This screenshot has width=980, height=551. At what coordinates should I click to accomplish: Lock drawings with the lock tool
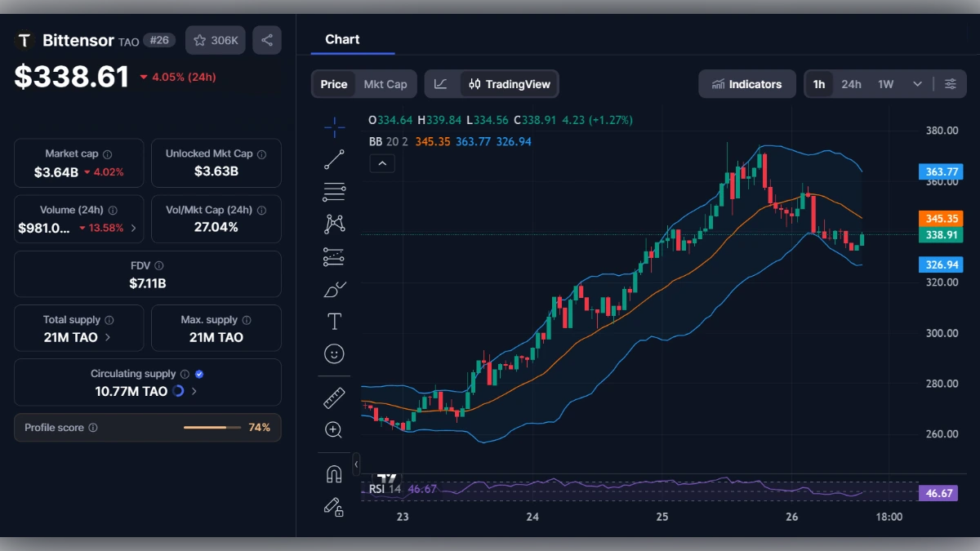[x=334, y=508]
